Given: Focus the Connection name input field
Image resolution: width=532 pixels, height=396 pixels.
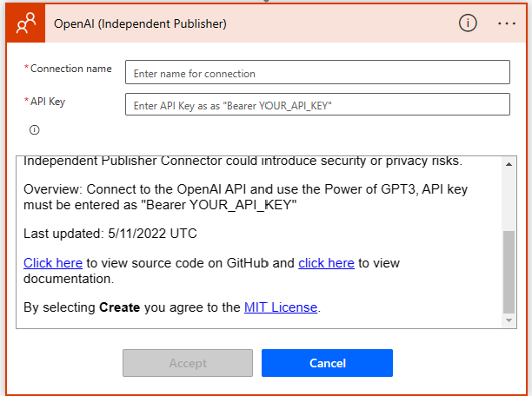Looking at the screenshot, I should tap(317, 73).
